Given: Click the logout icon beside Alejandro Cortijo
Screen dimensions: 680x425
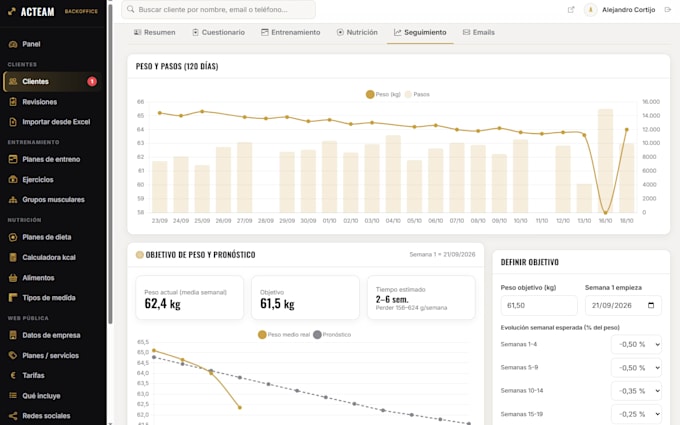Looking at the screenshot, I should [x=667, y=10].
